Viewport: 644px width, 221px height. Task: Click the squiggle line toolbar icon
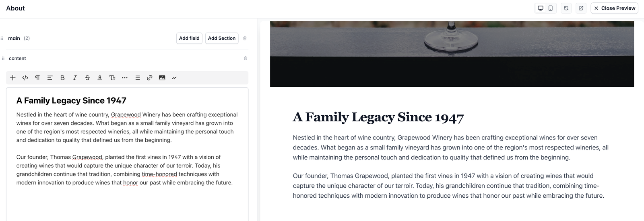(x=174, y=78)
